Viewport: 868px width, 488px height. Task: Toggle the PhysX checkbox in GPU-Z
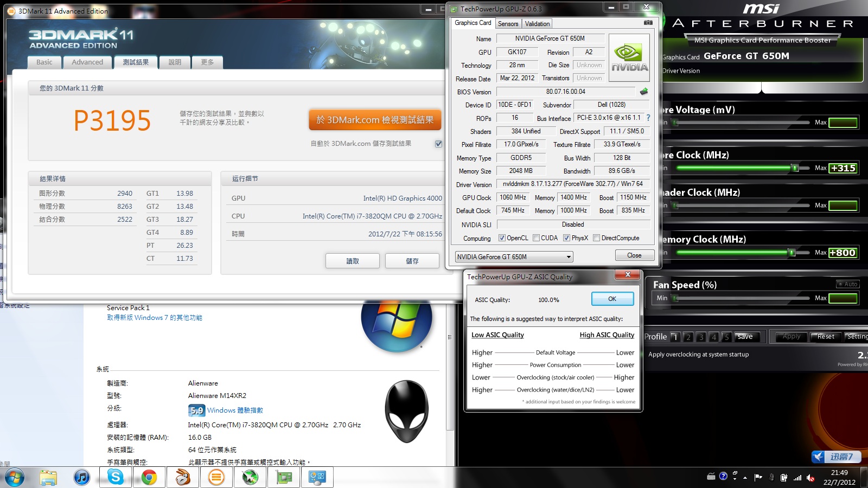tap(566, 238)
